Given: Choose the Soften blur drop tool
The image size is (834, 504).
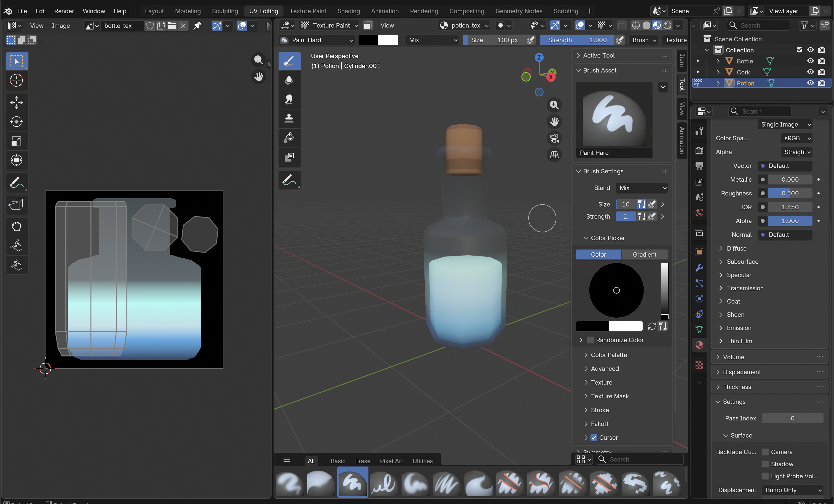Looking at the screenshot, I should tap(289, 80).
